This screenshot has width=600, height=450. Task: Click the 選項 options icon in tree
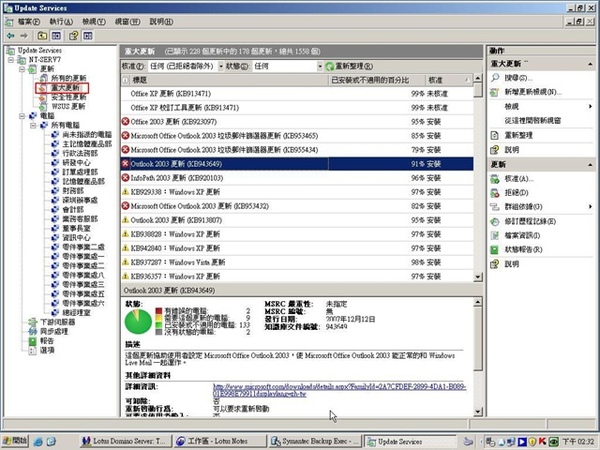pyautogui.click(x=33, y=350)
